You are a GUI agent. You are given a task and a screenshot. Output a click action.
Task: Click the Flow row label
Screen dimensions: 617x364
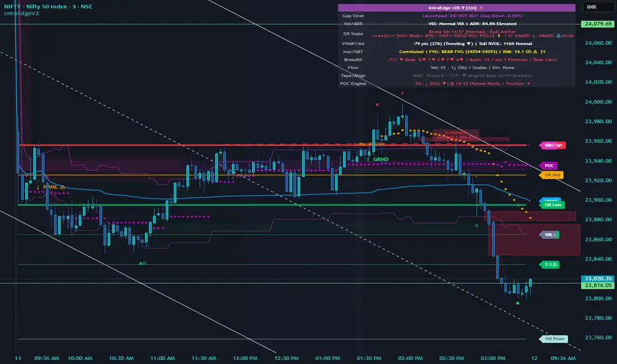click(353, 68)
